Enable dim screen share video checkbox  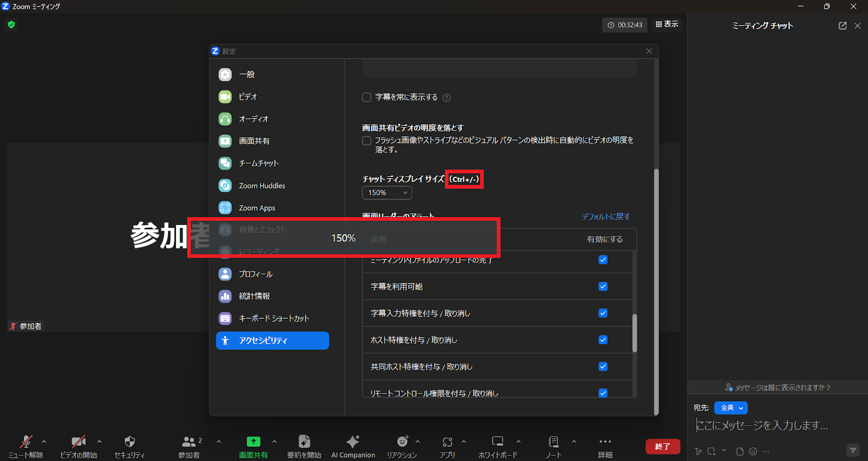[x=367, y=141]
